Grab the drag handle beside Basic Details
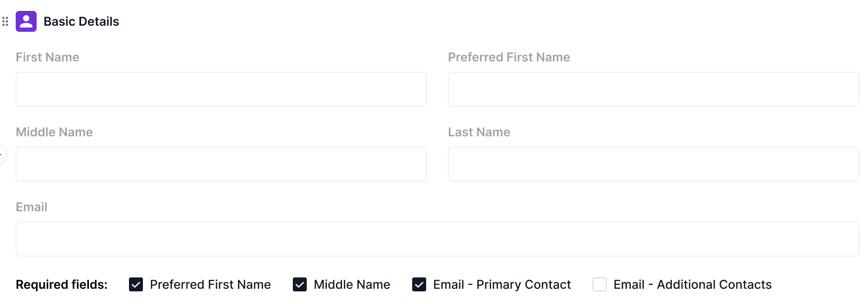 (x=5, y=21)
